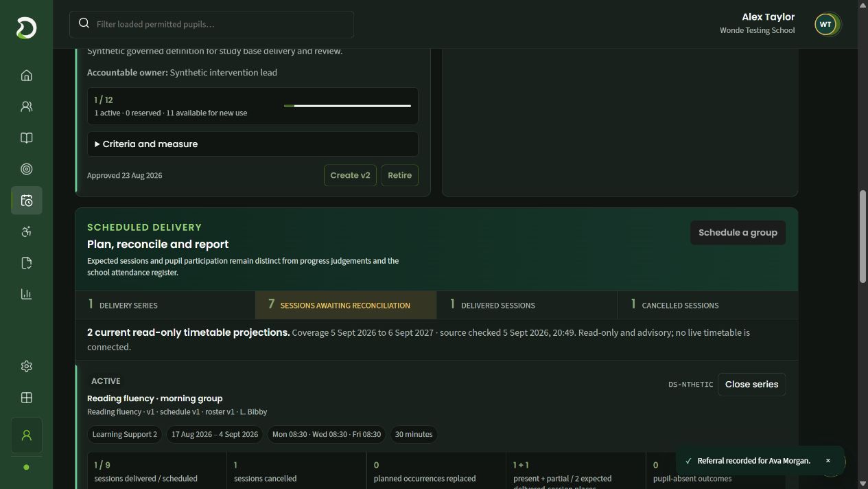Click the Learning Support 2 chip

coord(125,434)
